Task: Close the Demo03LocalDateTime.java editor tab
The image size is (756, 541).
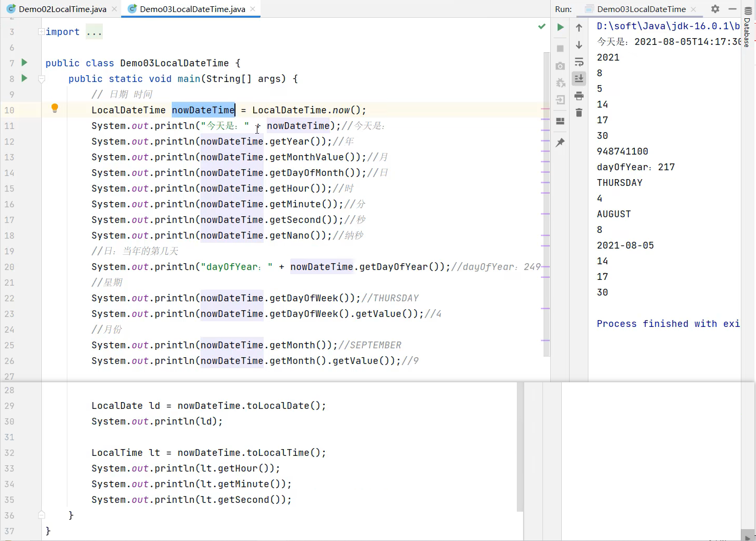Action: point(253,9)
